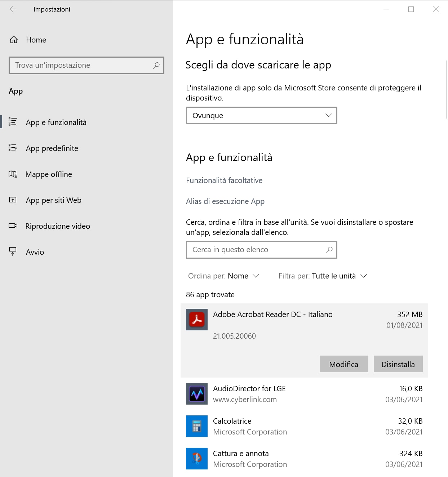Click the Calcolatrice app icon

(197, 426)
